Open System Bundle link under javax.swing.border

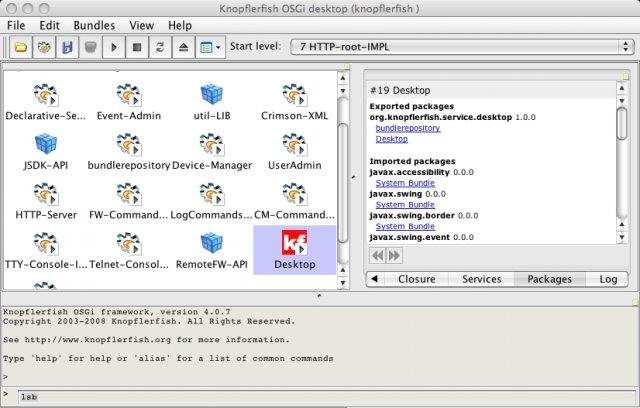point(405,226)
